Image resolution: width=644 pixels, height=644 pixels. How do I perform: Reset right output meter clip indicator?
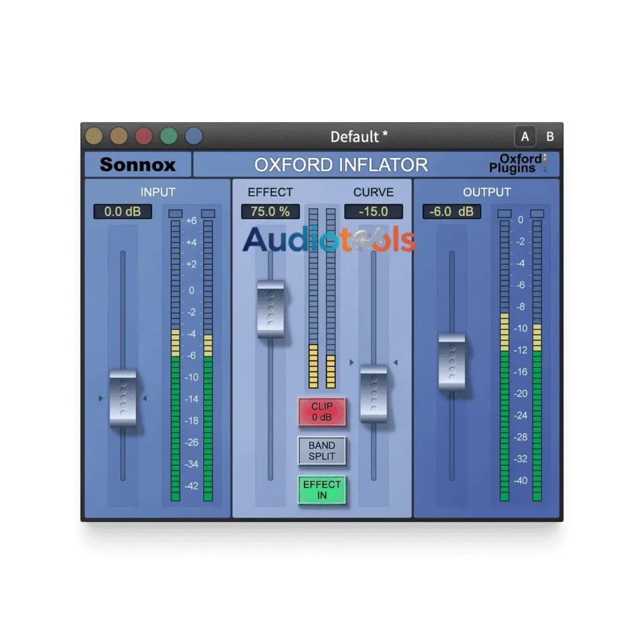537,214
